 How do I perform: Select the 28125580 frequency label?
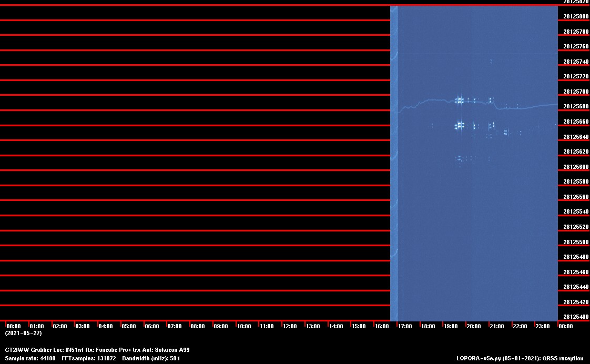click(576, 182)
